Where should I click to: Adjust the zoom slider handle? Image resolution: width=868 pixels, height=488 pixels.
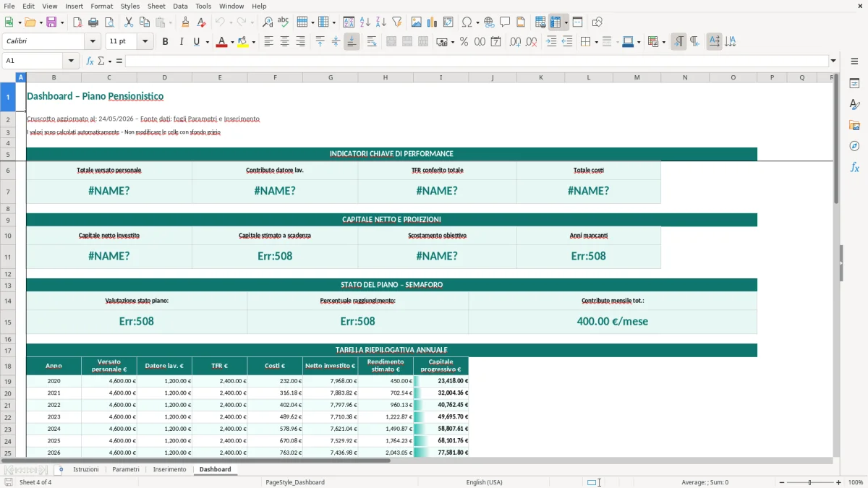click(810, 482)
